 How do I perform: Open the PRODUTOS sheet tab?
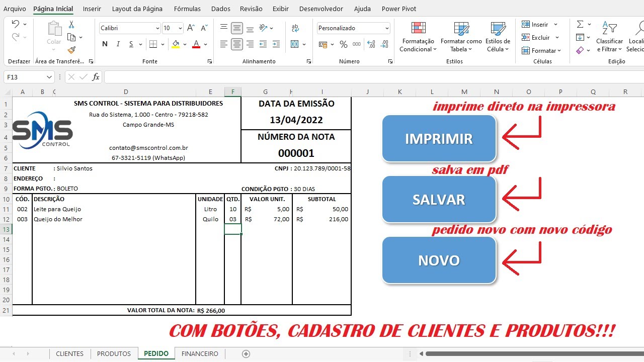114,353
